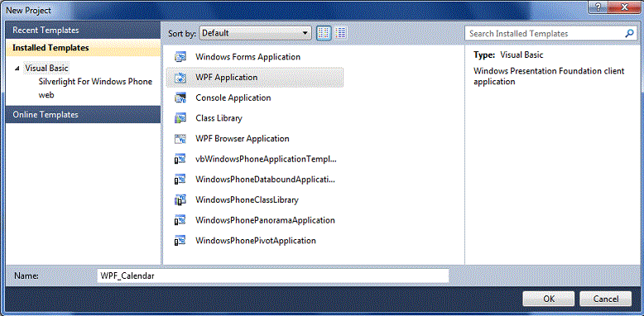Click the WindowsPhonePanoramaApplication icon
The image size is (644, 316).
coord(180,220)
